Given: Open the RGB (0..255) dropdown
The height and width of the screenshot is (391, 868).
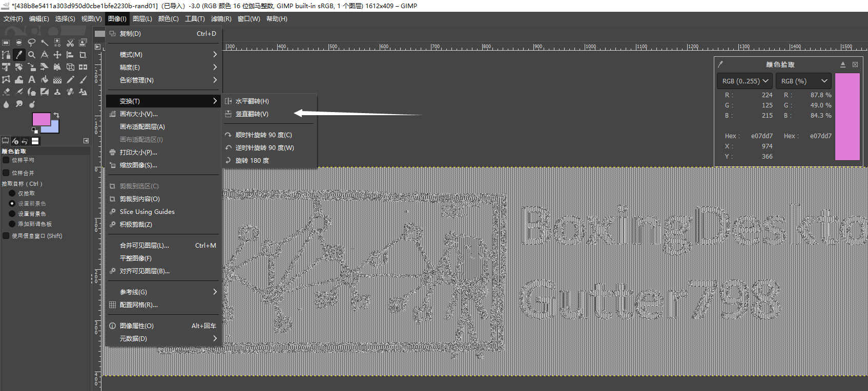Looking at the screenshot, I should 745,81.
